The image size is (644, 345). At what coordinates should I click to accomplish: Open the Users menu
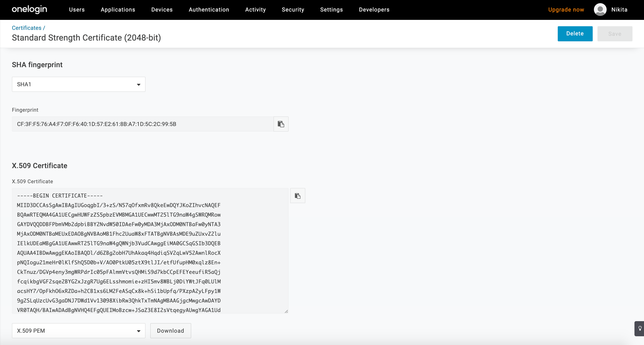pyautogui.click(x=77, y=10)
